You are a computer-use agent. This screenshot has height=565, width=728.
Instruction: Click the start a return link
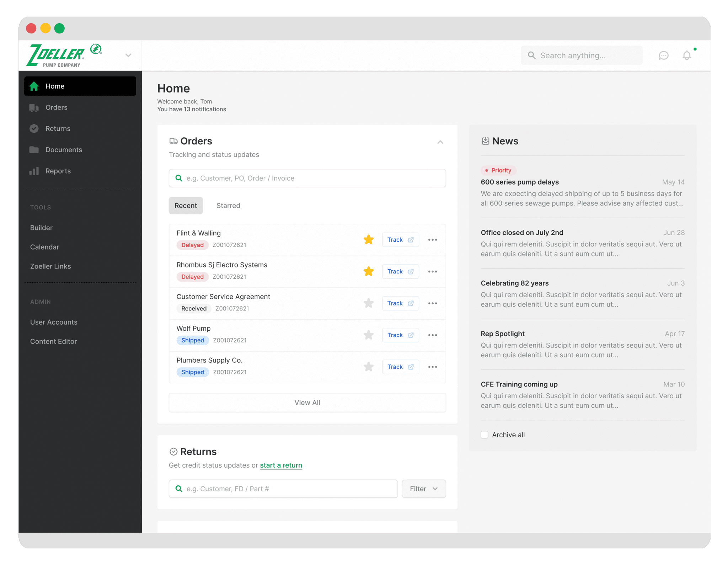click(x=281, y=464)
